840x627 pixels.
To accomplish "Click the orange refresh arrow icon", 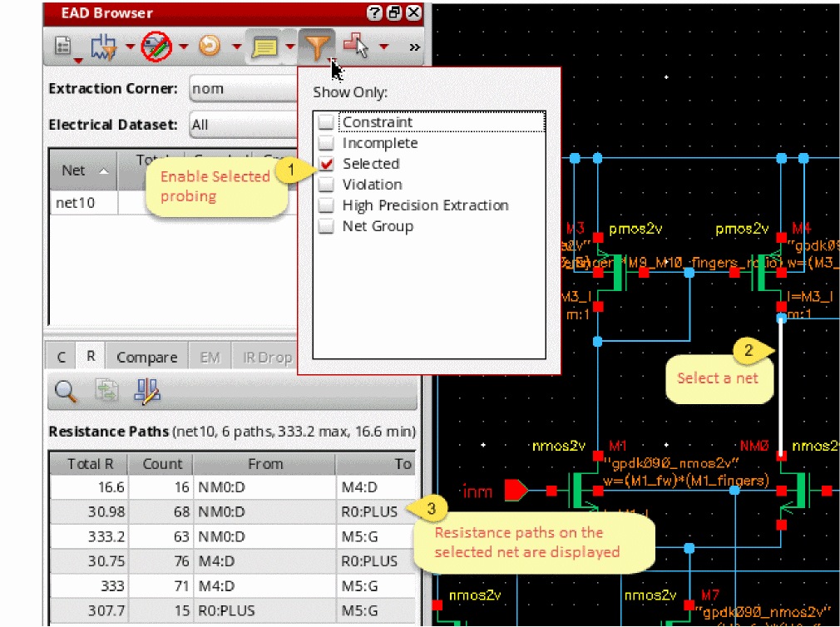I will tap(210, 47).
